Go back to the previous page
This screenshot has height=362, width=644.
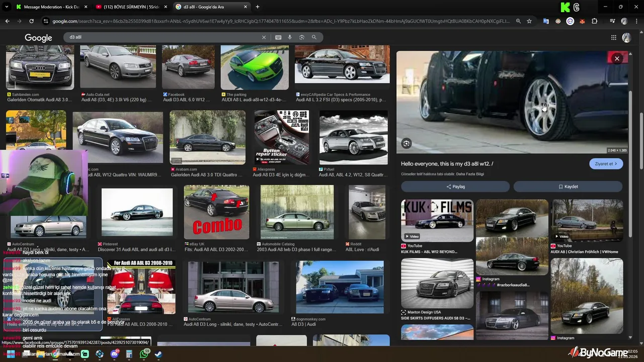click(7, 21)
